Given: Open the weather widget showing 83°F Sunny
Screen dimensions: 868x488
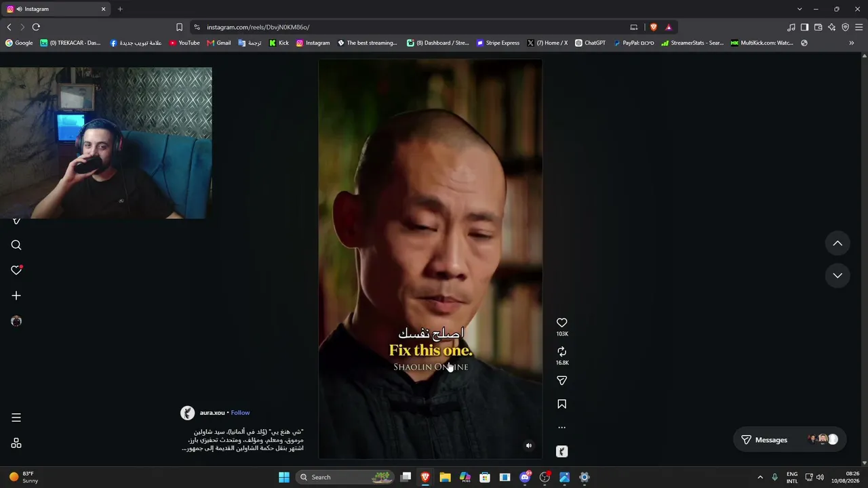Looking at the screenshot, I should (x=23, y=477).
